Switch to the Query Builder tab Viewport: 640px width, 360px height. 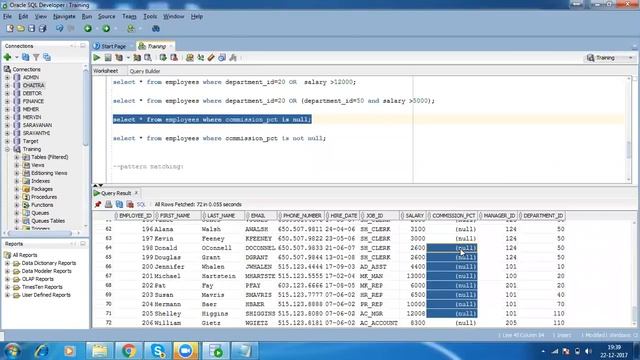145,71
